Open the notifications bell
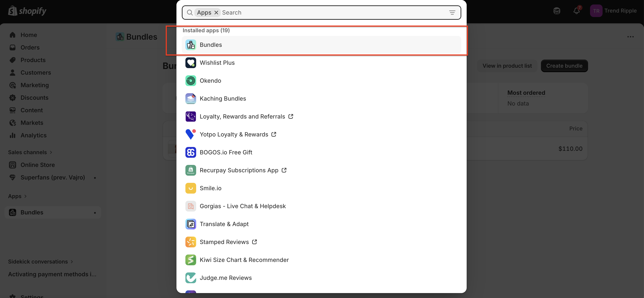Screen dimensions: 644x298 [576, 11]
